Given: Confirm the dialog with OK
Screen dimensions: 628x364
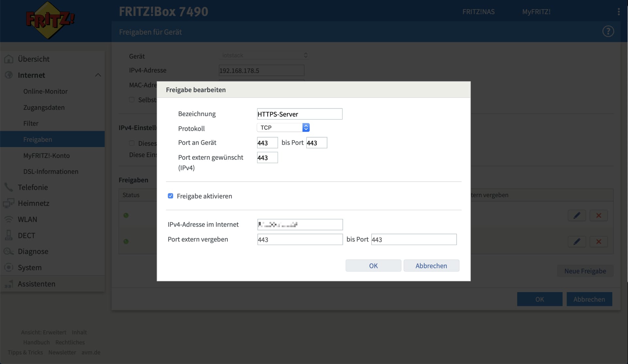Looking at the screenshot, I should [373, 266].
